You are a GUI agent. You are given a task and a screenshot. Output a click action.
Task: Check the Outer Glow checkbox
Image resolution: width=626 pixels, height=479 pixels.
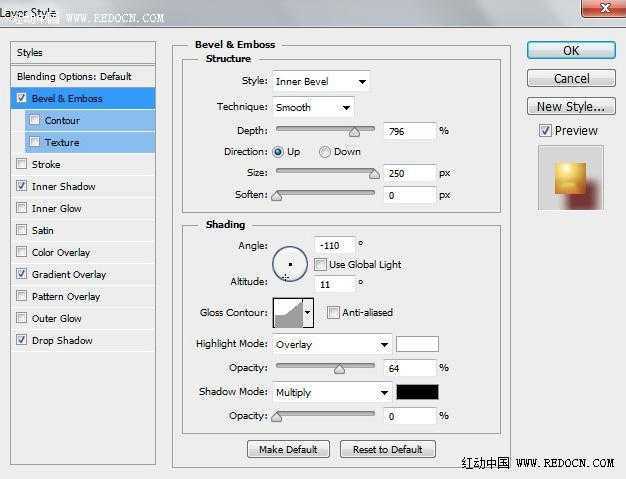22,318
